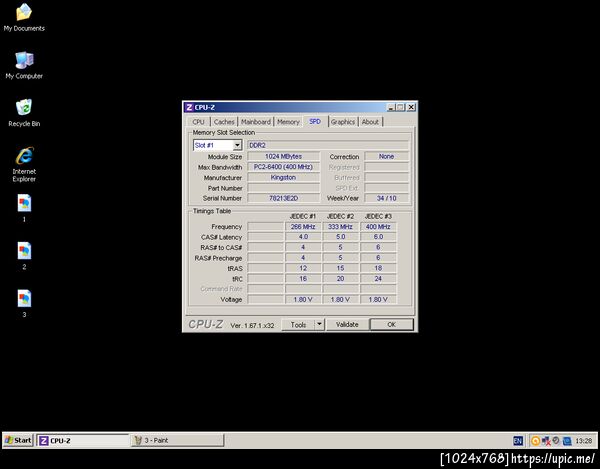Select the SPD tab
The image size is (600, 469).
315,121
